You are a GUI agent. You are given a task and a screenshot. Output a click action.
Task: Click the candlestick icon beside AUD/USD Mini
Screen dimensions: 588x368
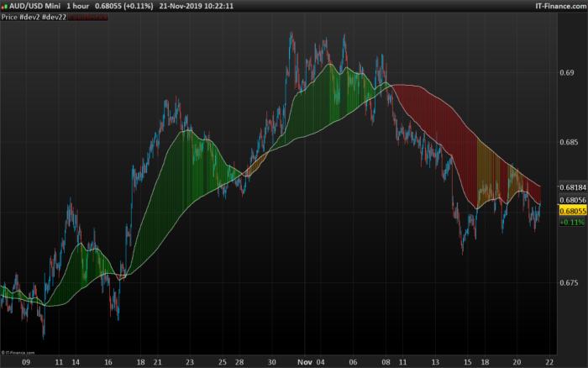4,7
